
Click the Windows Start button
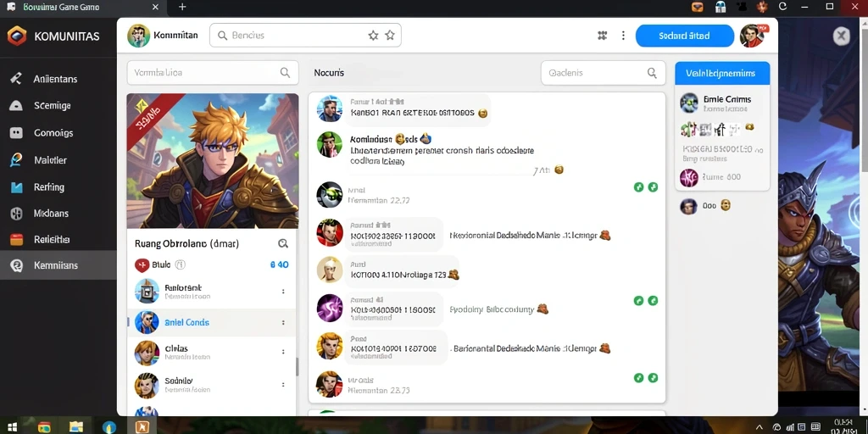pyautogui.click(x=12, y=427)
